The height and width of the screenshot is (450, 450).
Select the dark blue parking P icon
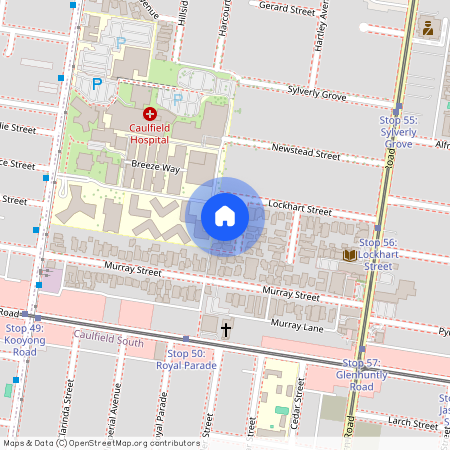pos(97,84)
